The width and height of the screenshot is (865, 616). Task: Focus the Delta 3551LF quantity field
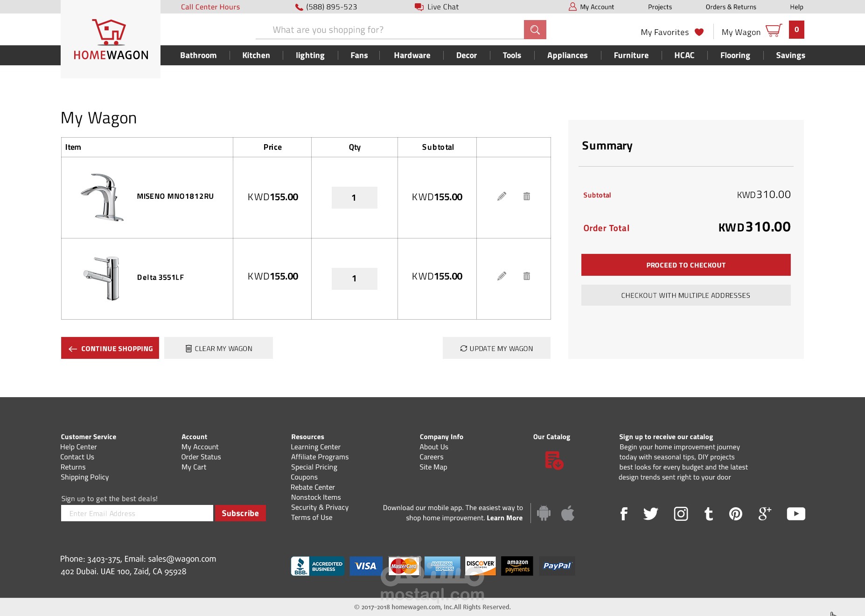[x=355, y=279]
